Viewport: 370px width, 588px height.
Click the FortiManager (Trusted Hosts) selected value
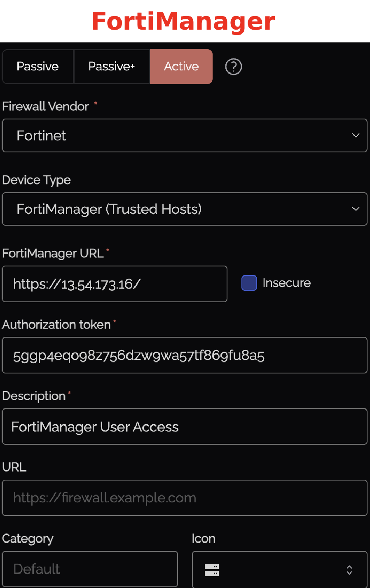pos(109,209)
